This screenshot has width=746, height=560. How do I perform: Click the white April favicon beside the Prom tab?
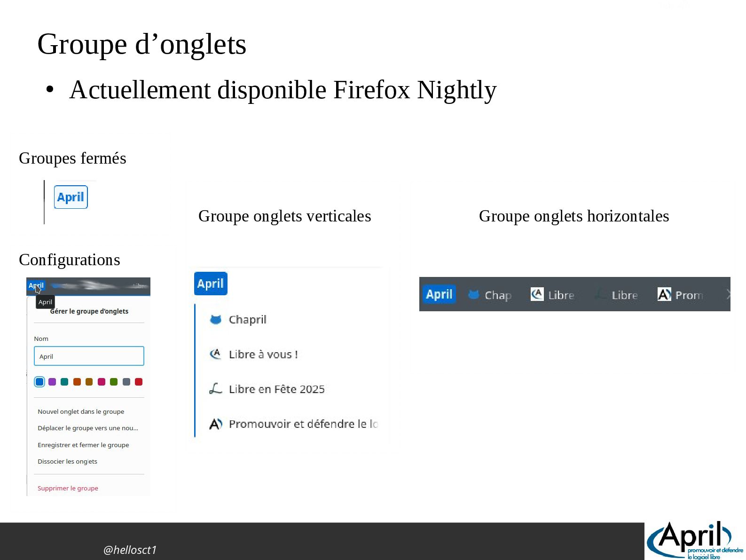[664, 294]
